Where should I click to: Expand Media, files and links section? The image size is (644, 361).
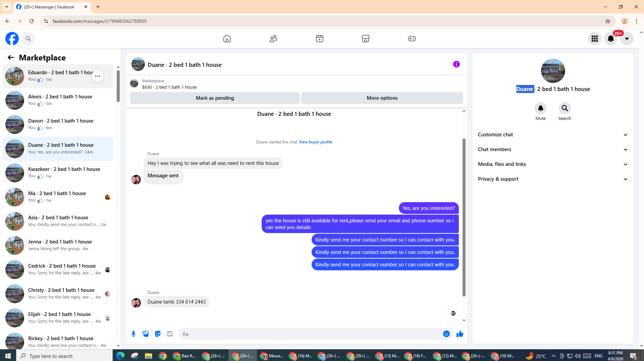(x=553, y=164)
